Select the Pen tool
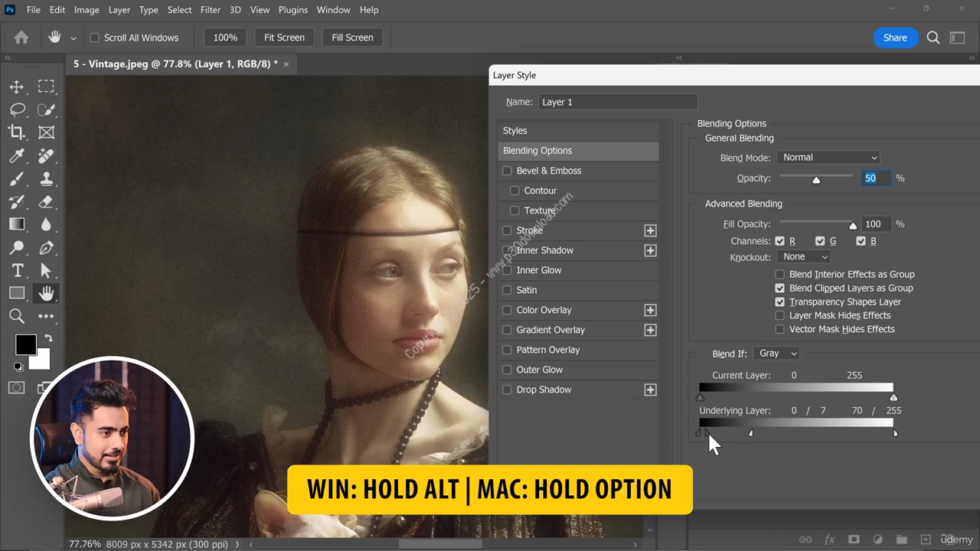Screen dimensions: 980x551 click(46, 247)
